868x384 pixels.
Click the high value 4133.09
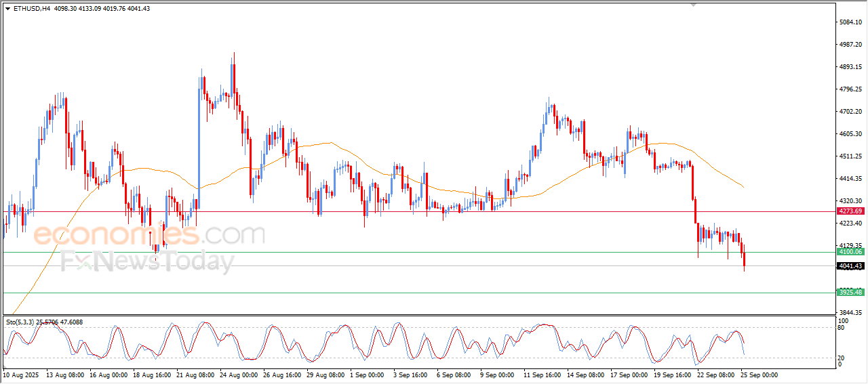click(89, 9)
